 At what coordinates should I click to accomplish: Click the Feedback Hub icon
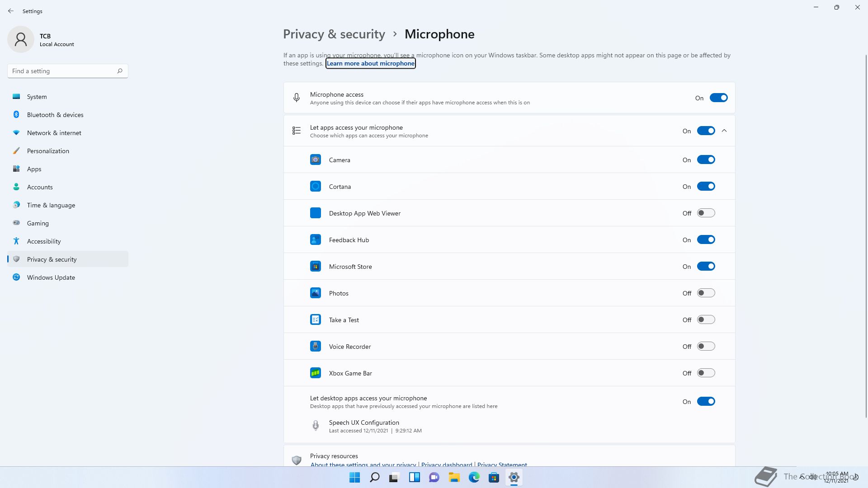coord(316,239)
